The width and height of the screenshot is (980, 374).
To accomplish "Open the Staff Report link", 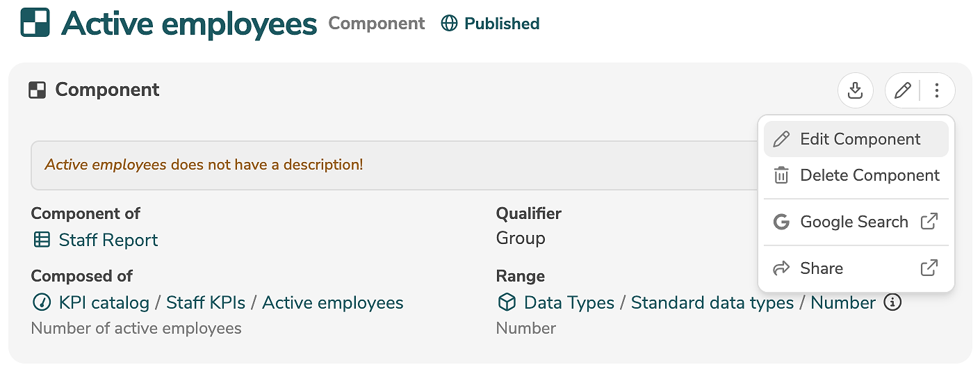I will [108, 241].
